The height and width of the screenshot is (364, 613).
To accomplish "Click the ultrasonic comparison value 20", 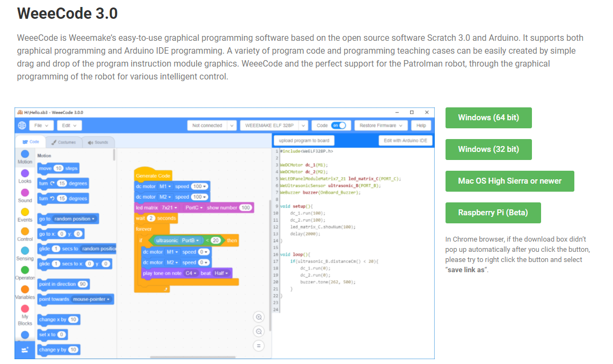I will [215, 241].
